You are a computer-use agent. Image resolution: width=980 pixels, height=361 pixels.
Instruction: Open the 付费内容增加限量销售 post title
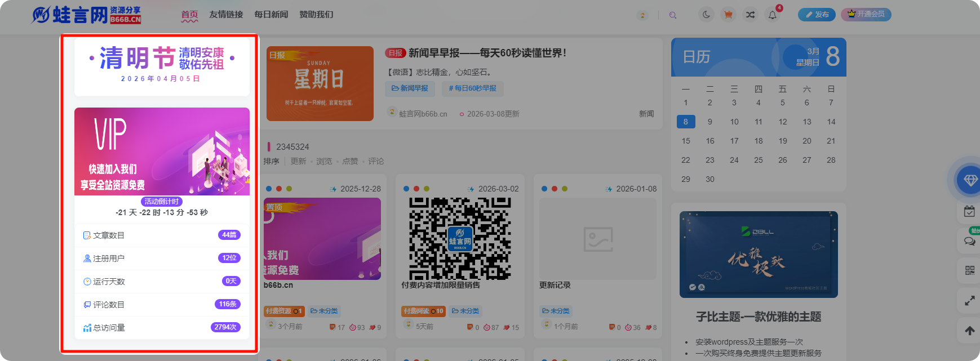tap(441, 285)
